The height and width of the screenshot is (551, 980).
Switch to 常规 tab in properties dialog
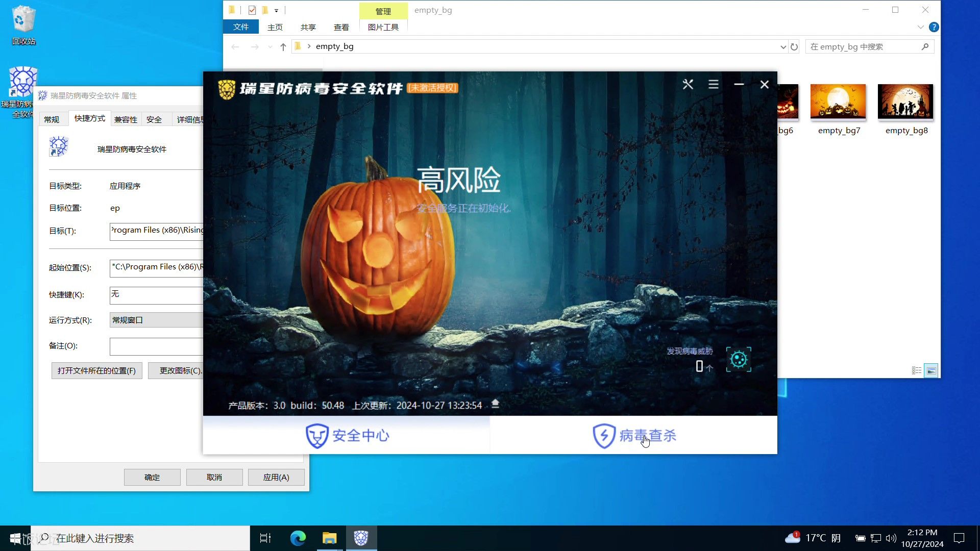pyautogui.click(x=52, y=119)
